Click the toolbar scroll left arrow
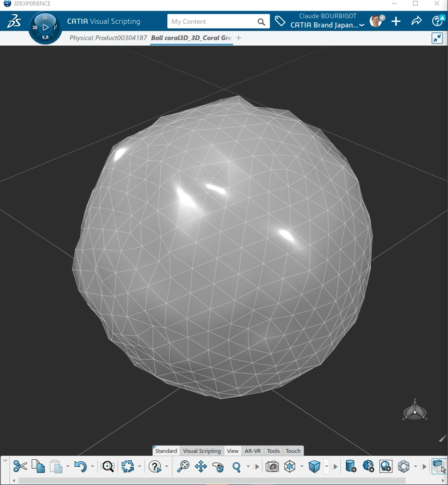This screenshot has width=448, height=485. pos(14,480)
